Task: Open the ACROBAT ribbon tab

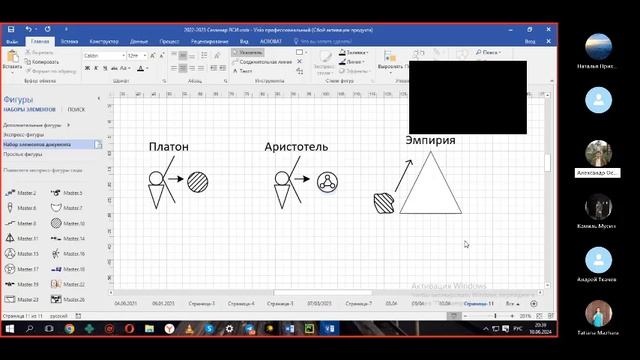Action: point(271,42)
